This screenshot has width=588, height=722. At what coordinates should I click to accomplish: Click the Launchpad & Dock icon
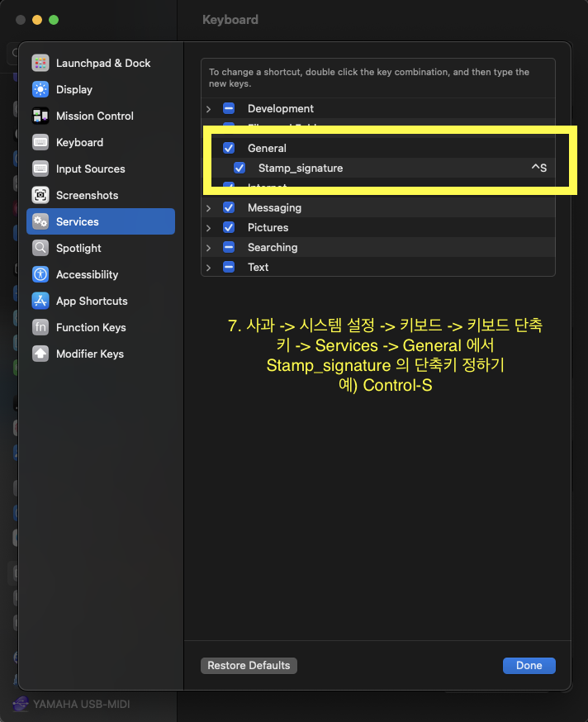[40, 63]
